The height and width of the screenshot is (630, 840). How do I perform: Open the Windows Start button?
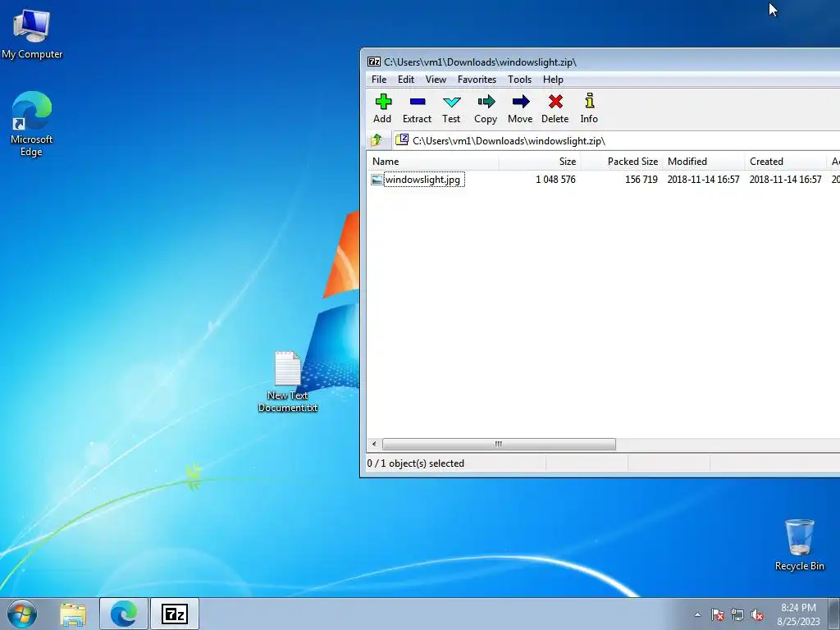[x=22, y=614]
